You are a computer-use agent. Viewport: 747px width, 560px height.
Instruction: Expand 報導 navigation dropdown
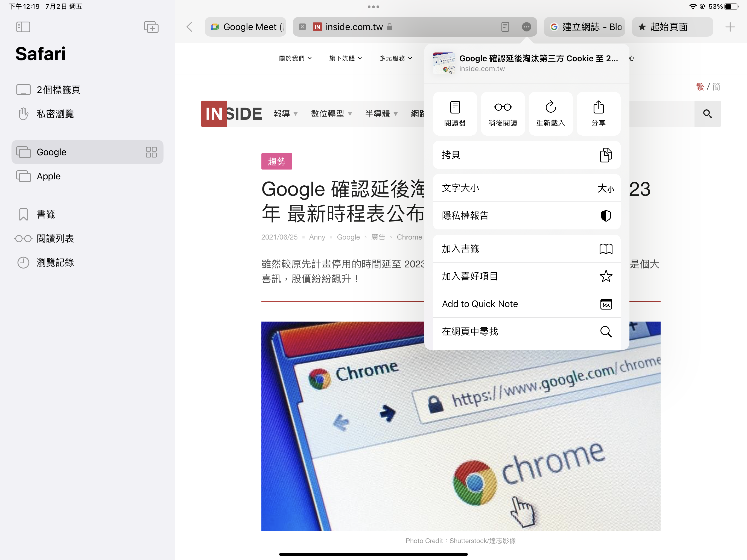coord(285,114)
